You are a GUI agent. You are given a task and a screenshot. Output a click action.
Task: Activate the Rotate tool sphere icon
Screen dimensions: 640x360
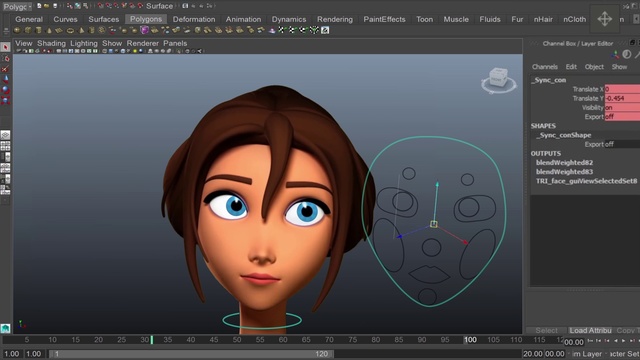click(5, 89)
